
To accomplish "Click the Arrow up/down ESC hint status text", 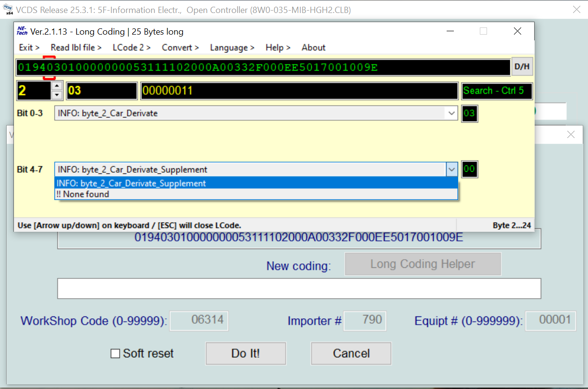I will point(129,225).
